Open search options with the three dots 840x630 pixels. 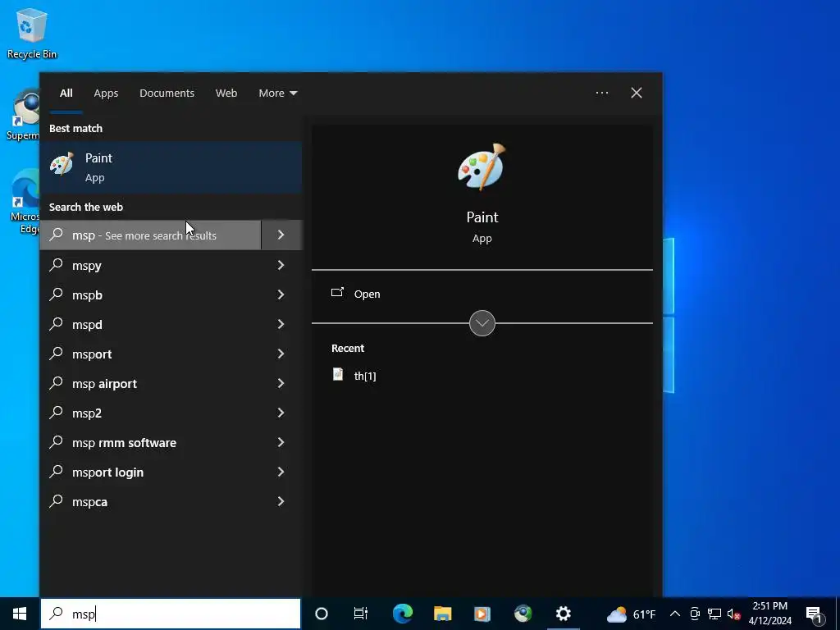tap(601, 93)
